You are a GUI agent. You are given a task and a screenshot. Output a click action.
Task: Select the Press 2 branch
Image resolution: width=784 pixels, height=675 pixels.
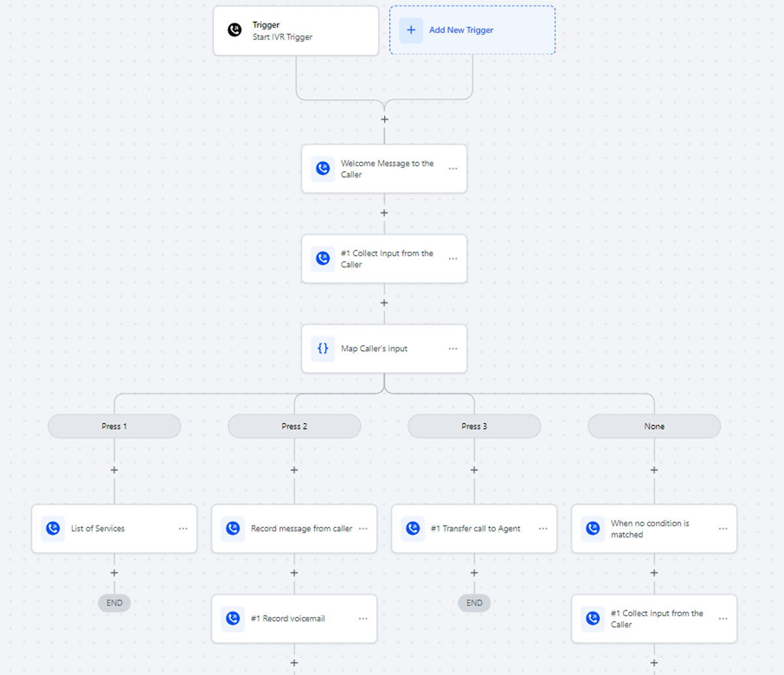(294, 426)
